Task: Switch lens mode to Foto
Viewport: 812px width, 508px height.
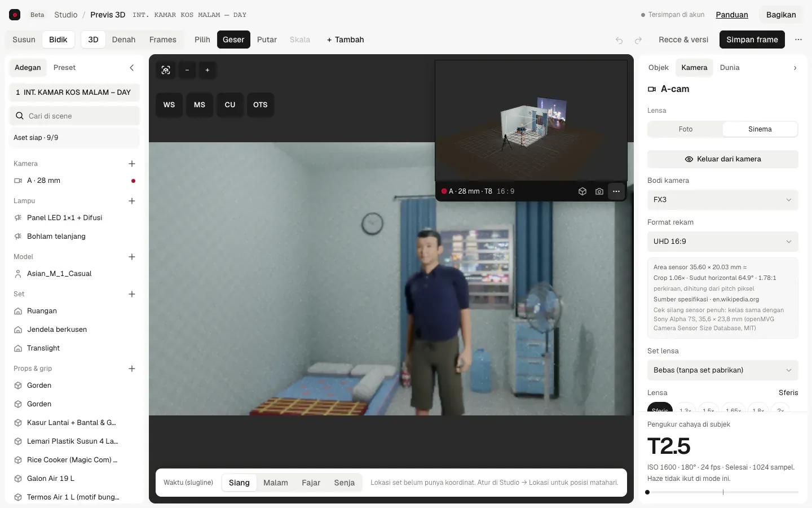Action: click(686, 129)
